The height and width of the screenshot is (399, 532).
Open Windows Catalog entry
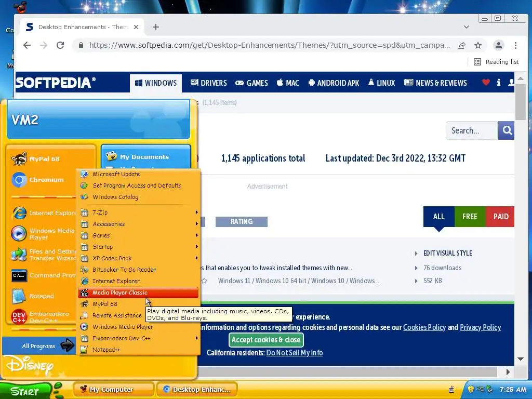138,197
